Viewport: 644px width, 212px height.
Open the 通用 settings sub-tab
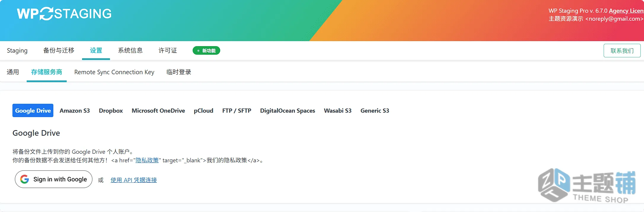tap(13, 72)
